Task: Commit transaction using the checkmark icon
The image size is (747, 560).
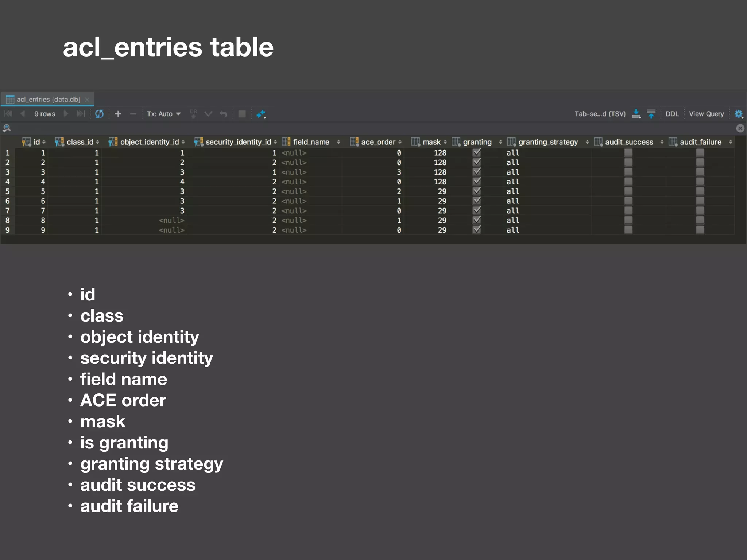Action: [208, 114]
